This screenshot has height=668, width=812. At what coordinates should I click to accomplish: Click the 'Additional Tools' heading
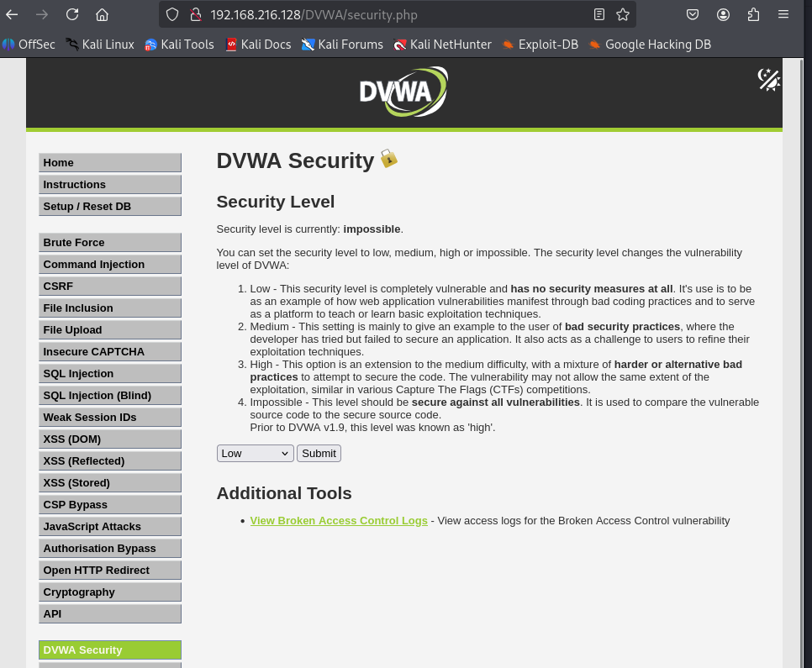click(284, 493)
